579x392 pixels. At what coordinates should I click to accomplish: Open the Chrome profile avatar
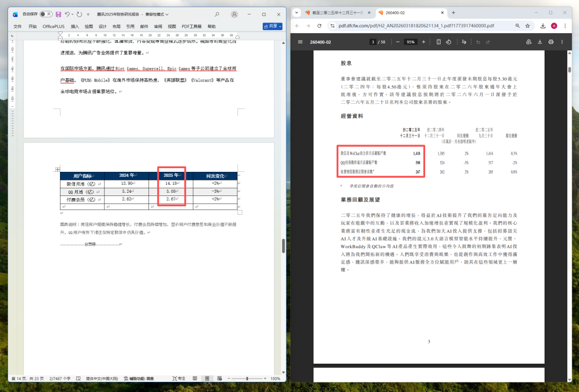coord(554,26)
